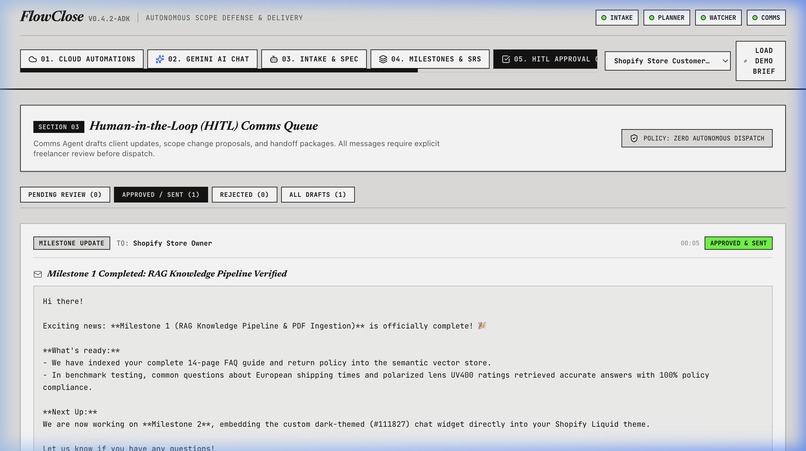Click the Intake & Spec tab icon
This screenshot has height=451, width=806.
coord(273,59)
